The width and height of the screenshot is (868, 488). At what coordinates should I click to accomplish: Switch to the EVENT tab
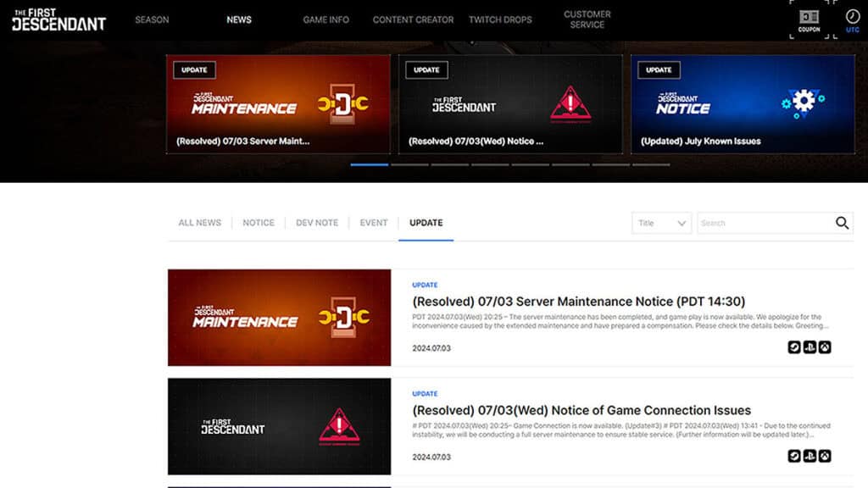pyautogui.click(x=373, y=222)
